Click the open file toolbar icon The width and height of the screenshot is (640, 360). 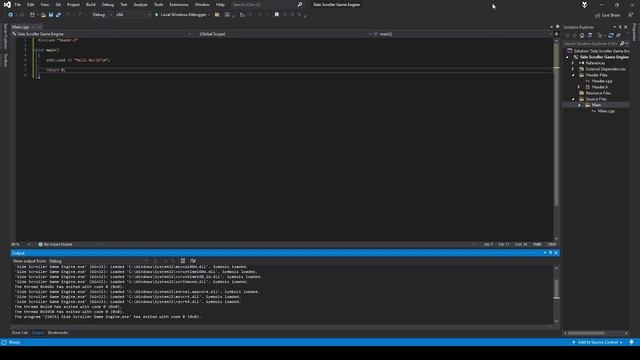(x=43, y=15)
